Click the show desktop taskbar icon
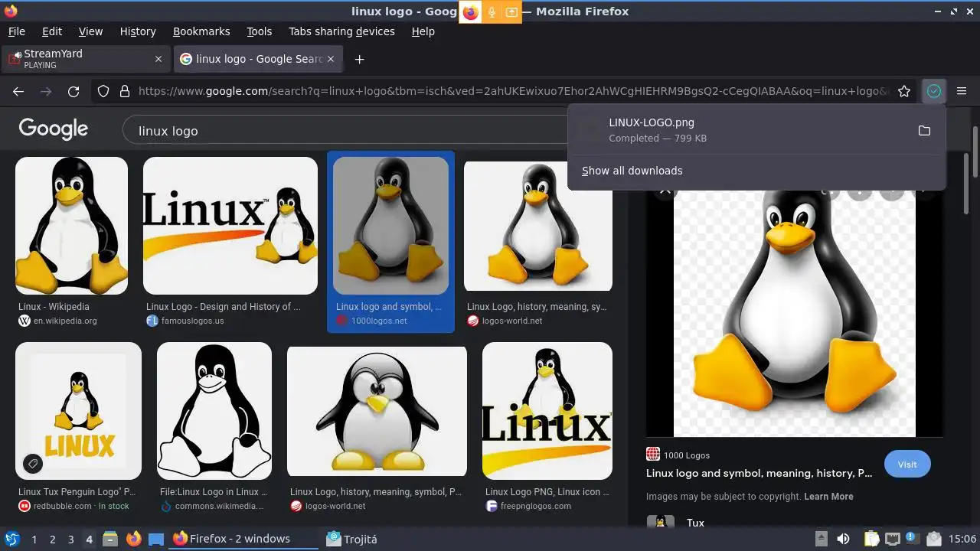980x551 pixels. 156,539
